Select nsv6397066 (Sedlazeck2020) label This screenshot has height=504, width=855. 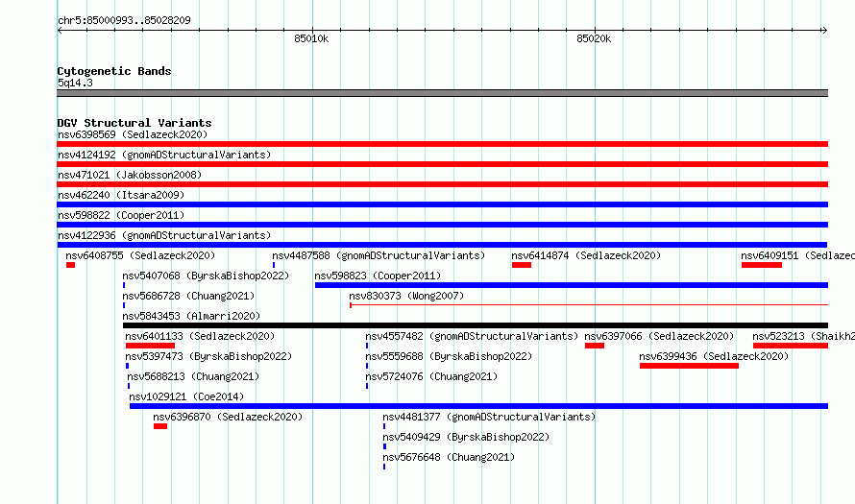pyautogui.click(x=659, y=336)
